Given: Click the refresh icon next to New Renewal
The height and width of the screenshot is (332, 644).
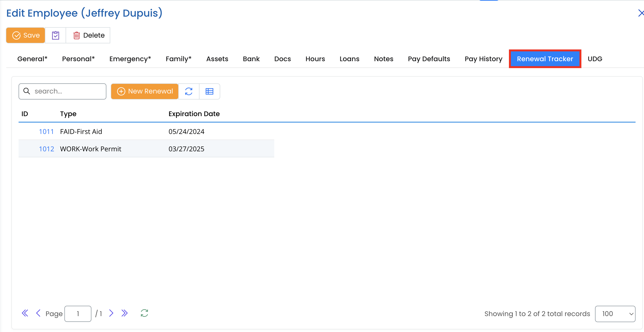Looking at the screenshot, I should [x=189, y=91].
